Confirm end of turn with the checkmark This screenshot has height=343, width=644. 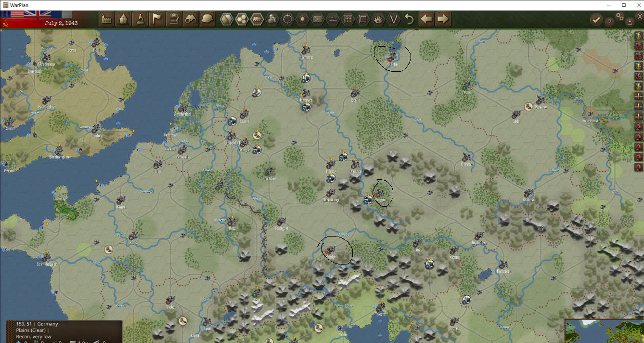pyautogui.click(x=597, y=20)
